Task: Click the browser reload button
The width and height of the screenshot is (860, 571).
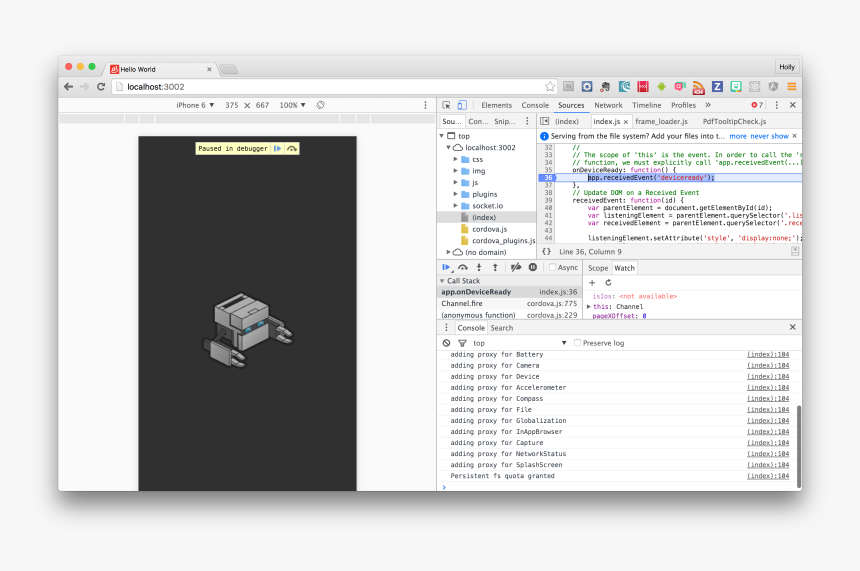Action: click(x=101, y=87)
